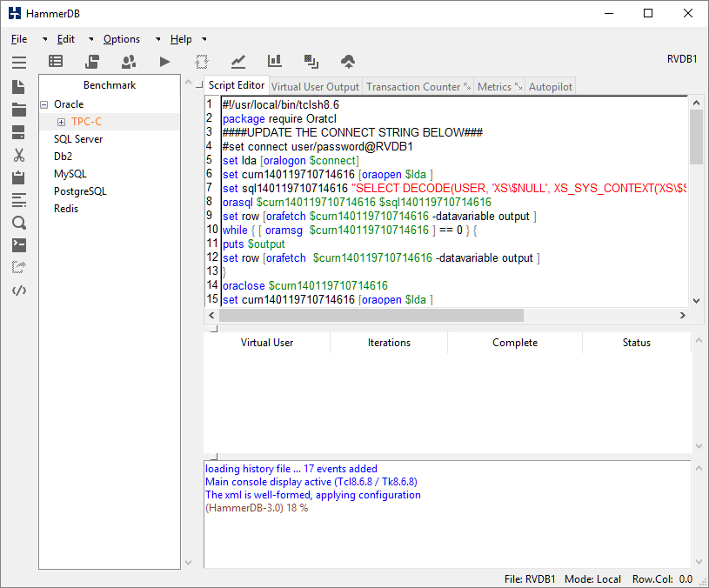
Task: Click dropdown arrow next to Options
Action: [157, 39]
